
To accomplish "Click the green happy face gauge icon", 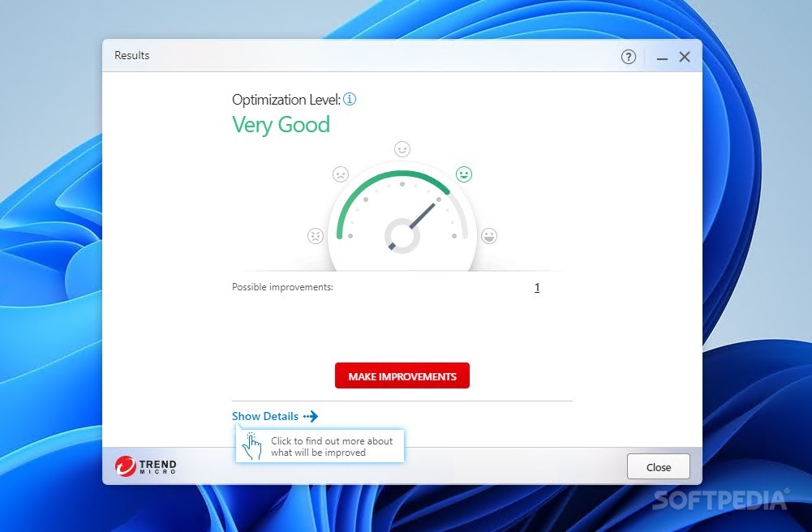I will pyautogui.click(x=464, y=174).
